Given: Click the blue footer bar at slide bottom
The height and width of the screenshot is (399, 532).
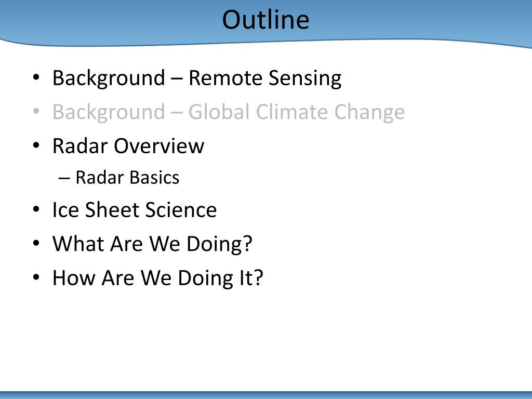Looking at the screenshot, I should [266, 395].
